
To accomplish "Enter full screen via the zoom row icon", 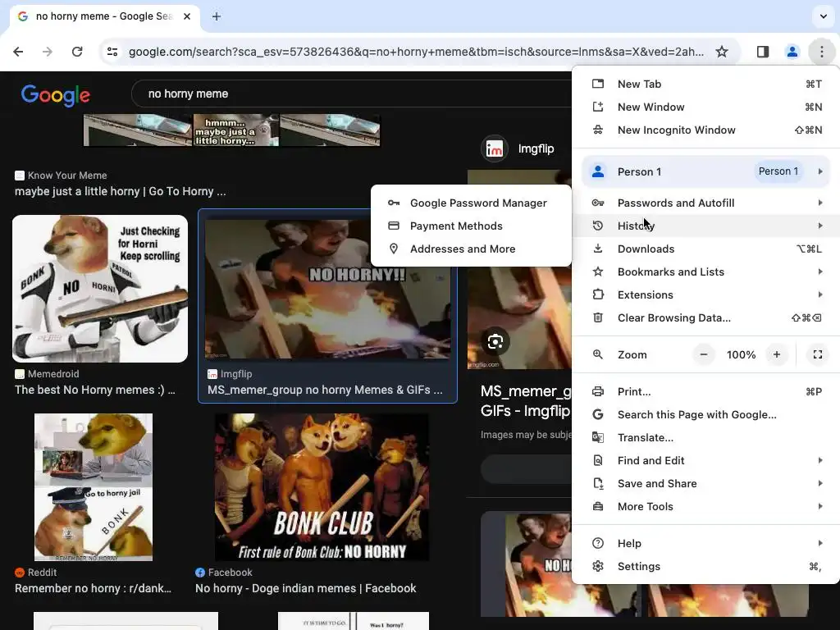I will [x=818, y=354].
